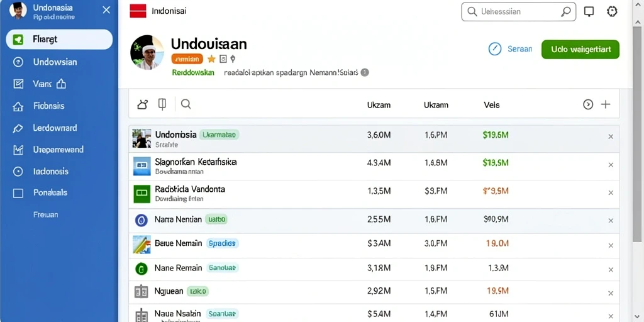Open the settings gear in top bar
Viewport: 644px width, 322px height.
(612, 11)
